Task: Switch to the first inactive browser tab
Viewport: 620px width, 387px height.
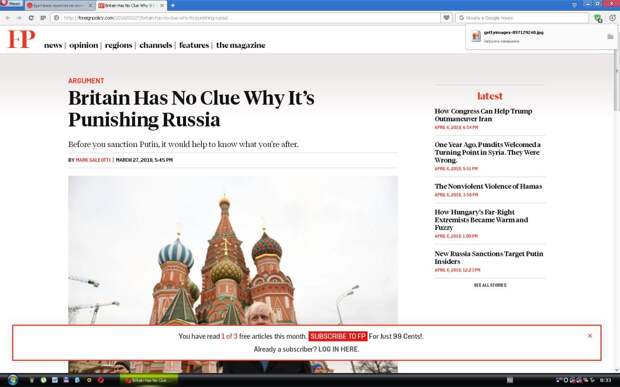Action: click(x=59, y=6)
